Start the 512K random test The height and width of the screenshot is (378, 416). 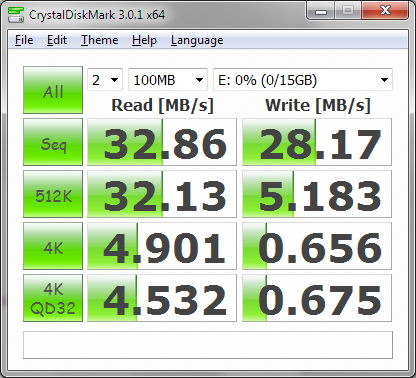pyautogui.click(x=53, y=194)
